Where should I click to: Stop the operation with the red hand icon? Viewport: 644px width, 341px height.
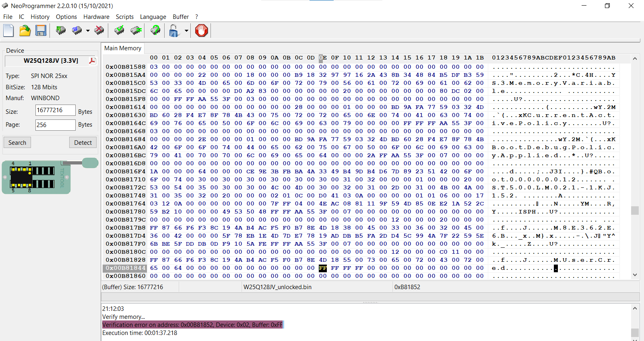202,31
